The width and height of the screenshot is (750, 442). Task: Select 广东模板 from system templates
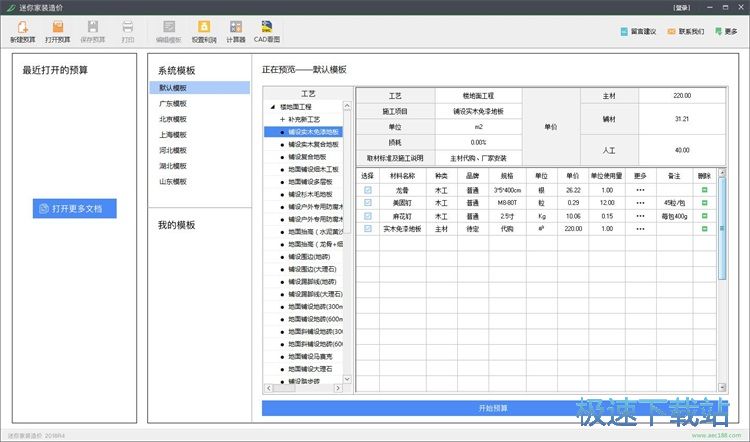tap(174, 103)
